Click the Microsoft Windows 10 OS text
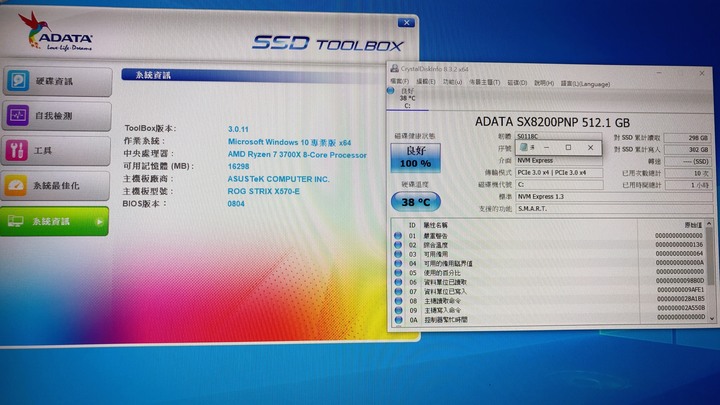The height and width of the screenshot is (405, 720). [289, 142]
